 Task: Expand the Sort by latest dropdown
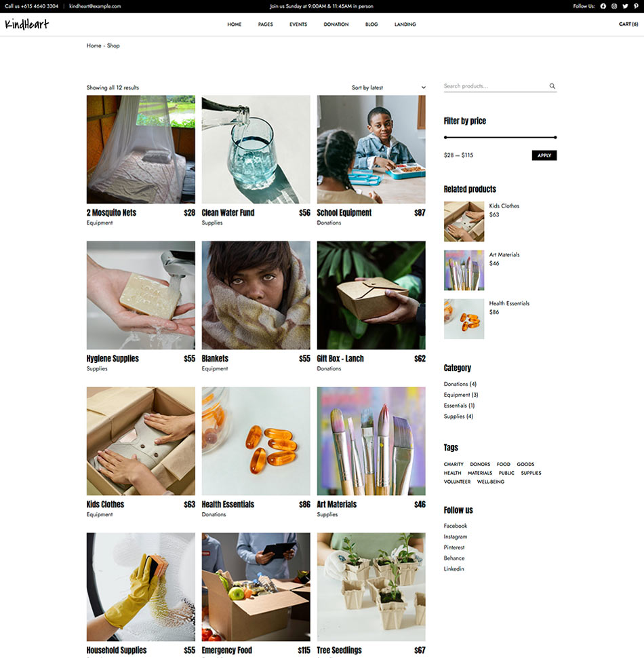coord(388,88)
